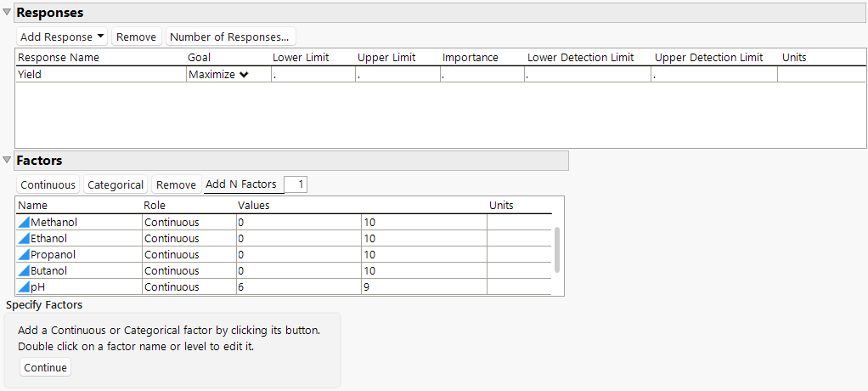Click the Factors list vertical scrollbar

[x=557, y=249]
